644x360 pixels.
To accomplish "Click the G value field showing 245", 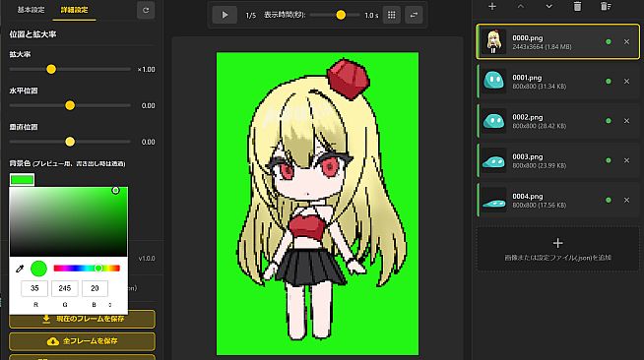I will pos(64,288).
